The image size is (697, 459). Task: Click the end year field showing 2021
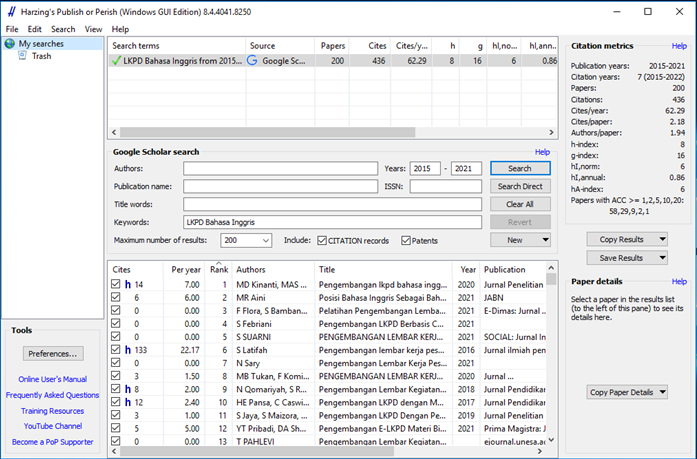coord(466,168)
